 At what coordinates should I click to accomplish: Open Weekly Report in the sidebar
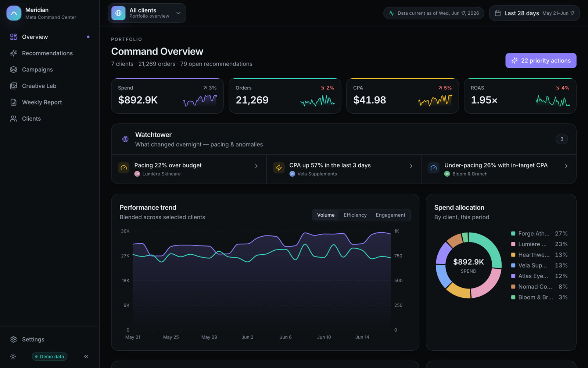[50, 102]
